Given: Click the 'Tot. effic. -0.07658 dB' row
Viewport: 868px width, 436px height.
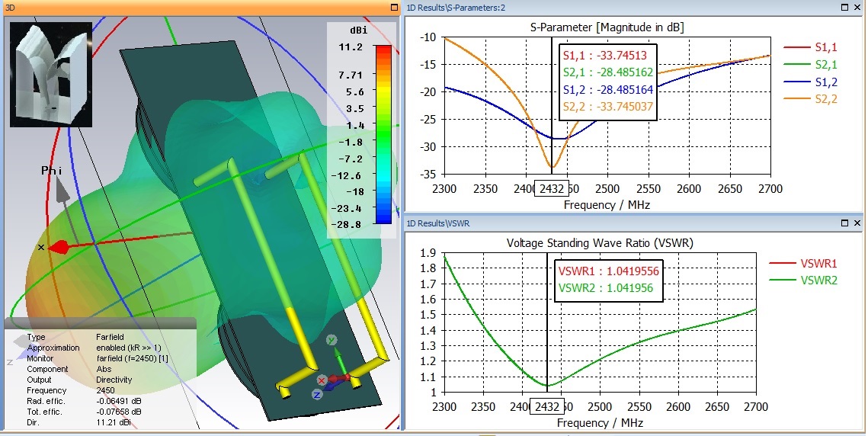Looking at the screenshot, I should pos(84,412).
